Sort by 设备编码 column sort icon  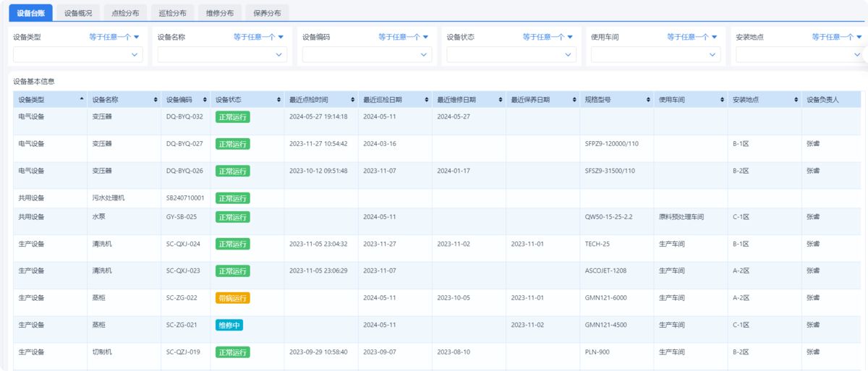click(x=205, y=99)
